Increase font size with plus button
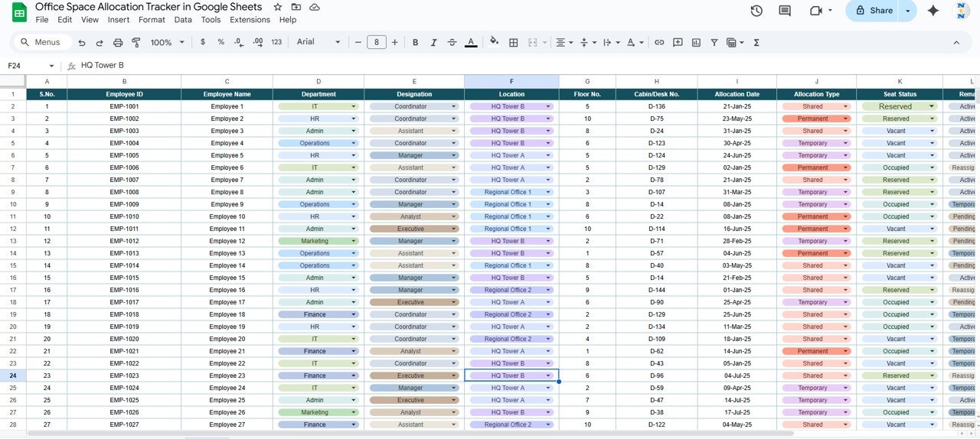Screen dimensions: 980x439 [395, 43]
